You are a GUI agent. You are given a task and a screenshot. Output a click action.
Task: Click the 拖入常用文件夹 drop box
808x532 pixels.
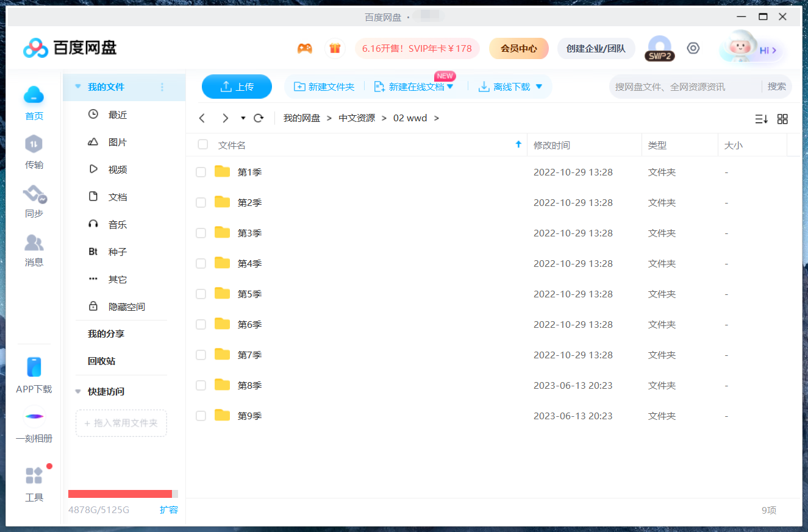click(x=121, y=423)
